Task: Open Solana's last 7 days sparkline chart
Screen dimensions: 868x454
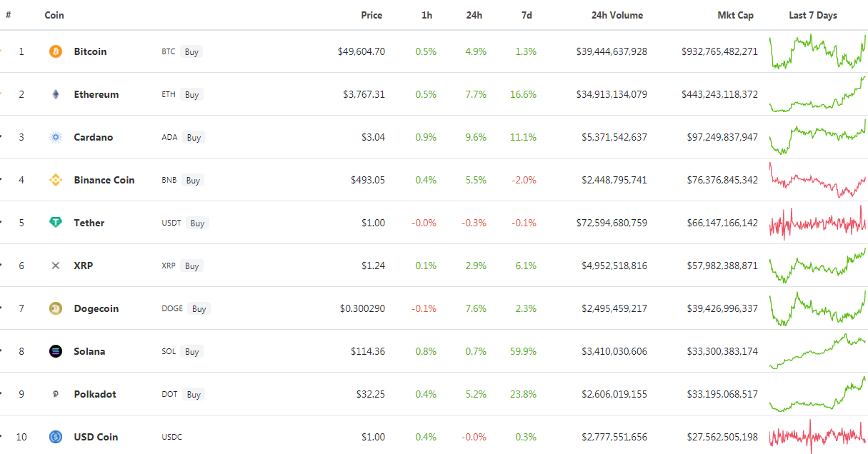Action: 818,351
